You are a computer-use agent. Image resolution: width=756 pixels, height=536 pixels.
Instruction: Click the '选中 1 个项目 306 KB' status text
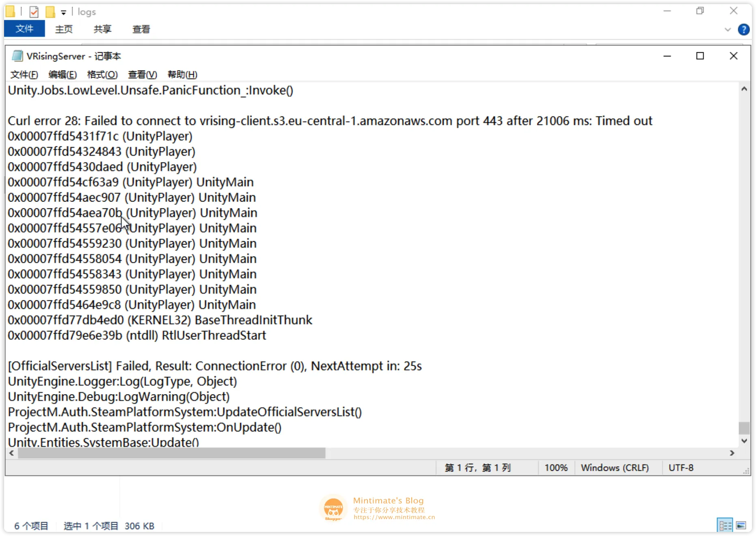[x=109, y=526]
